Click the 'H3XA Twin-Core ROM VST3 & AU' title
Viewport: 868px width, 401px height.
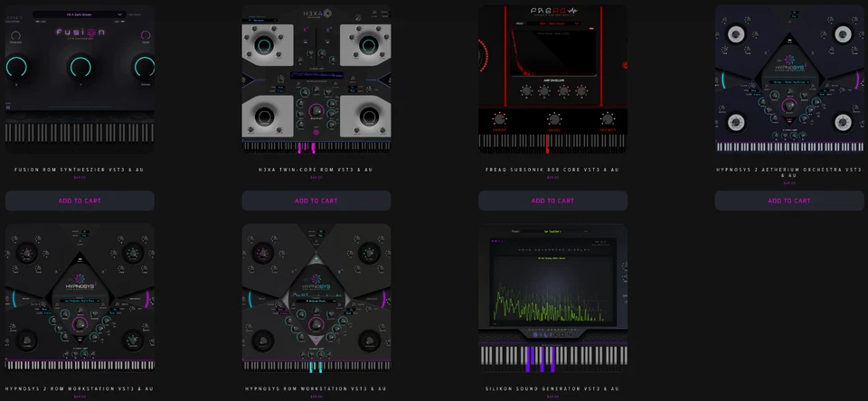[316, 170]
